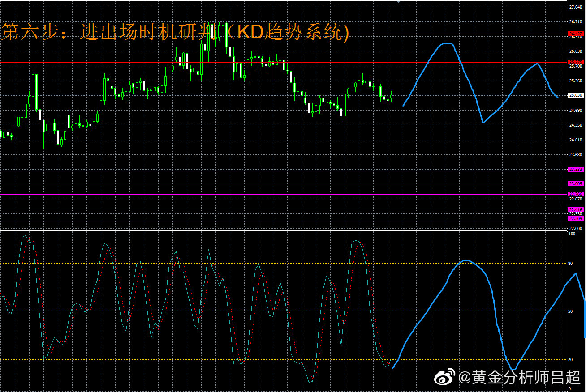Click the 24.010 price on the scale

coord(575,140)
